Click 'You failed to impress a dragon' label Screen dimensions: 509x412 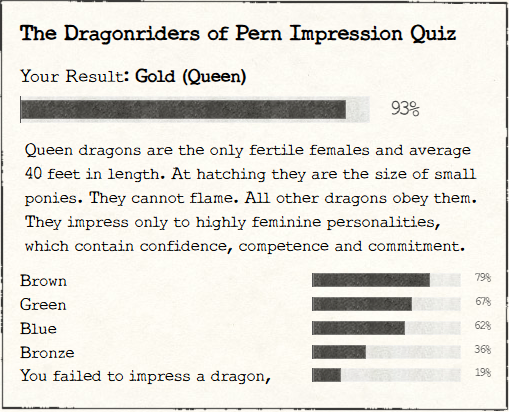(145, 376)
